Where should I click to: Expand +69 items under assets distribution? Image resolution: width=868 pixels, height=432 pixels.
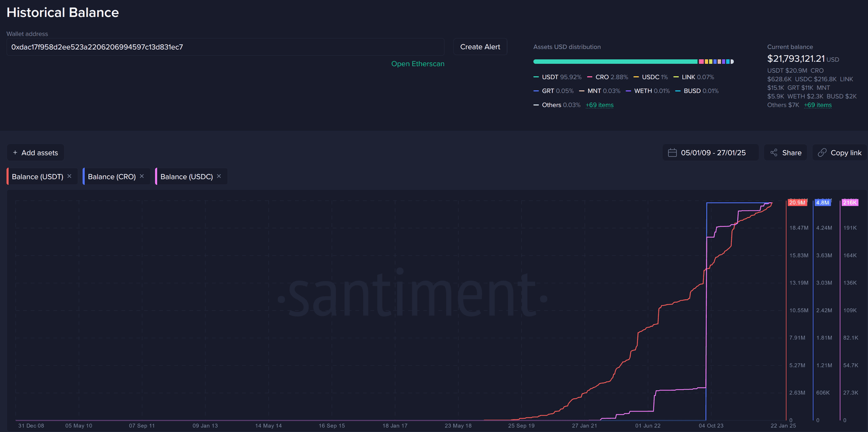[600, 105]
